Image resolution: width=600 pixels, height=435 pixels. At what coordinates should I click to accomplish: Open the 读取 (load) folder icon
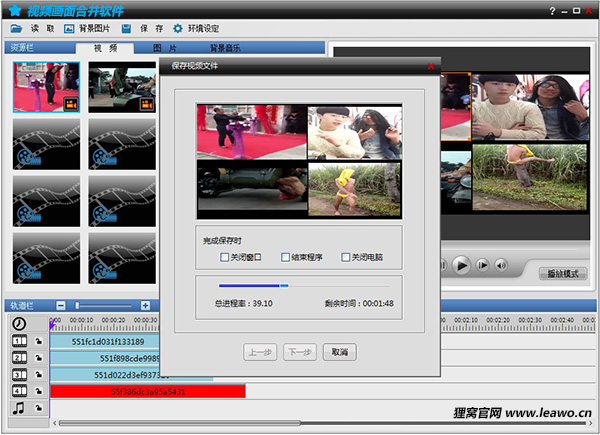(x=16, y=28)
